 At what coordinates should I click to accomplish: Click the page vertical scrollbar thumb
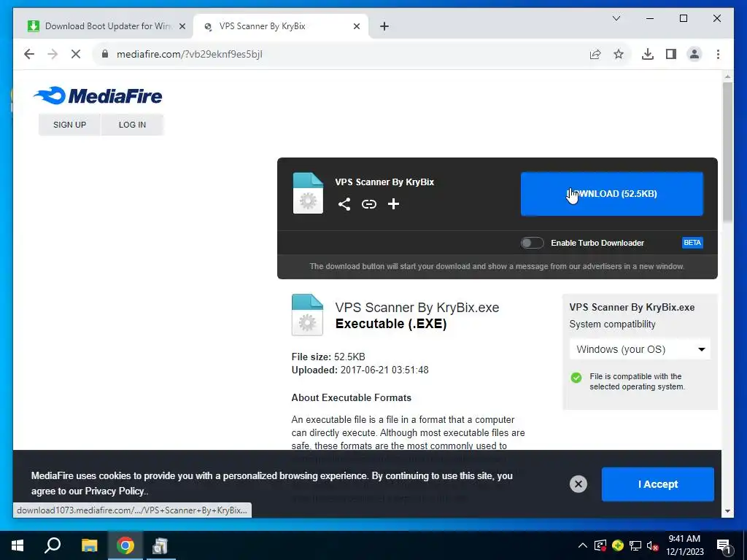[x=727, y=152]
